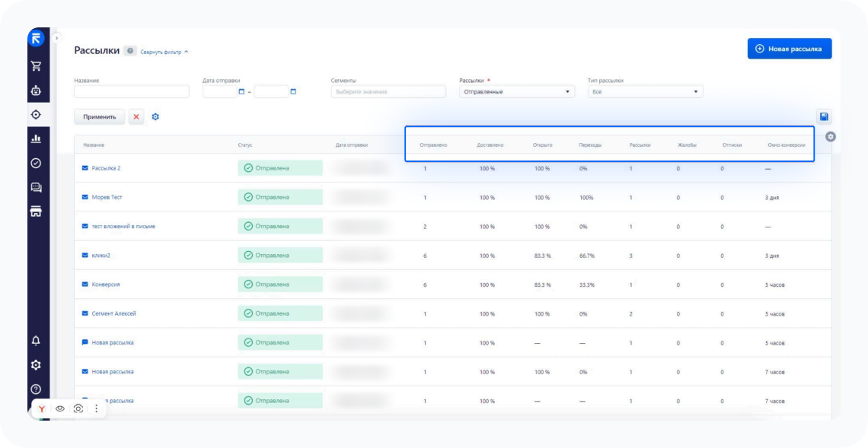Open the Морев Тест mailing link

[107, 198]
